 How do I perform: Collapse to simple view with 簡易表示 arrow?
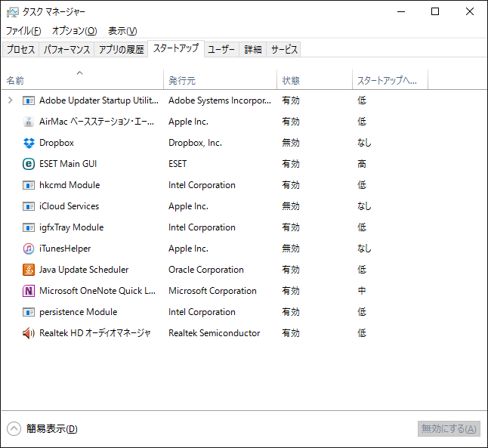point(14,428)
